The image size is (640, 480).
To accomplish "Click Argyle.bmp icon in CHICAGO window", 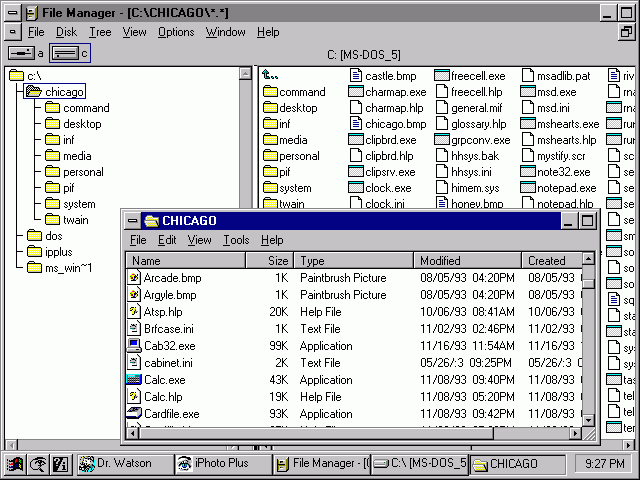I will click(133, 295).
